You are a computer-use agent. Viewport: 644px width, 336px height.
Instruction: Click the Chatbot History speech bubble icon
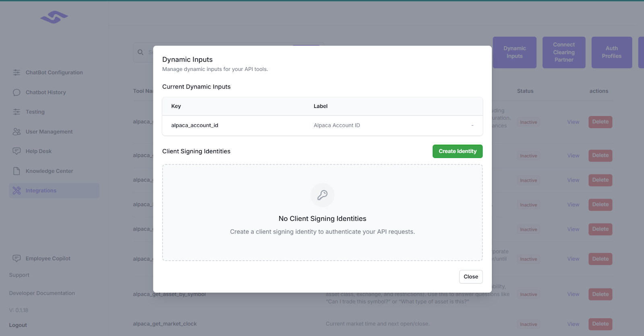(x=17, y=92)
